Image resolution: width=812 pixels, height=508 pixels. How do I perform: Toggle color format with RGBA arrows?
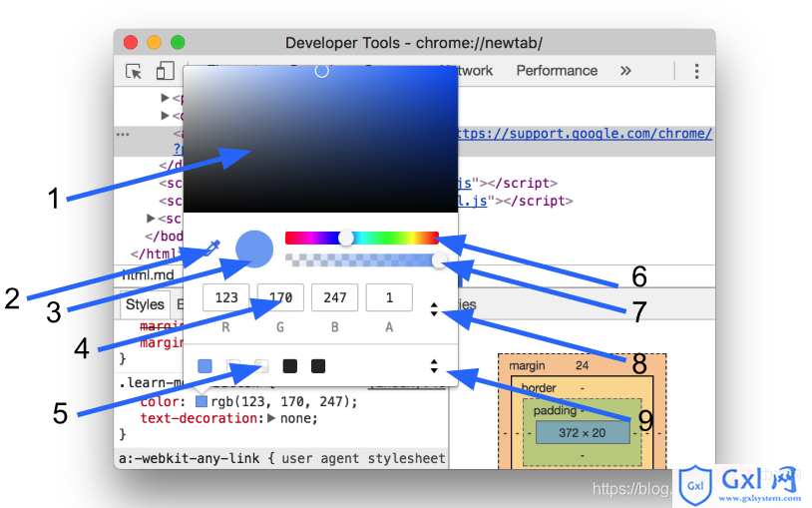click(434, 310)
